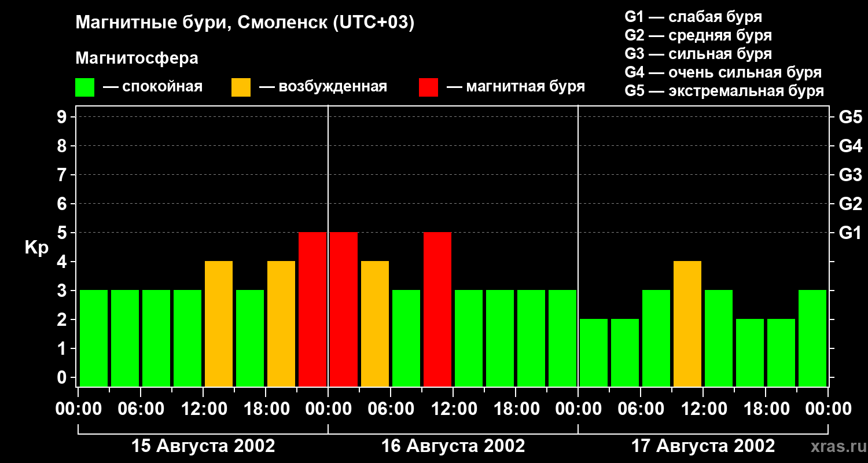Click the last green bar of 17 Августа 21:00–00:00
This screenshot has width=868, height=463.
click(x=812, y=338)
